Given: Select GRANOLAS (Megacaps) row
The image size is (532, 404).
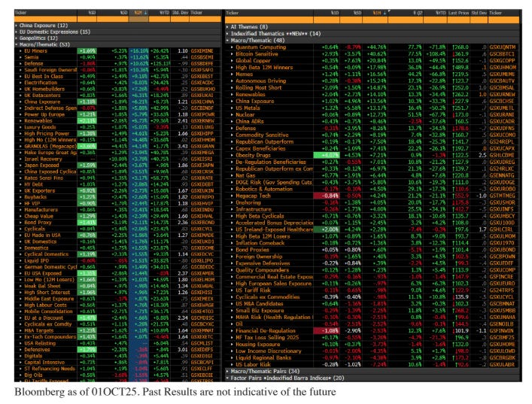Looking at the screenshot, I should click(x=117, y=146).
